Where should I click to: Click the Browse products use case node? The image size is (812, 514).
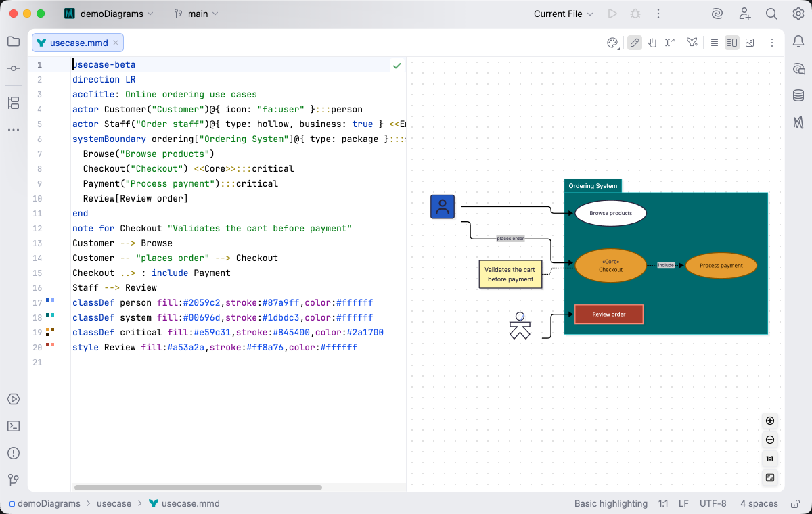(x=611, y=213)
